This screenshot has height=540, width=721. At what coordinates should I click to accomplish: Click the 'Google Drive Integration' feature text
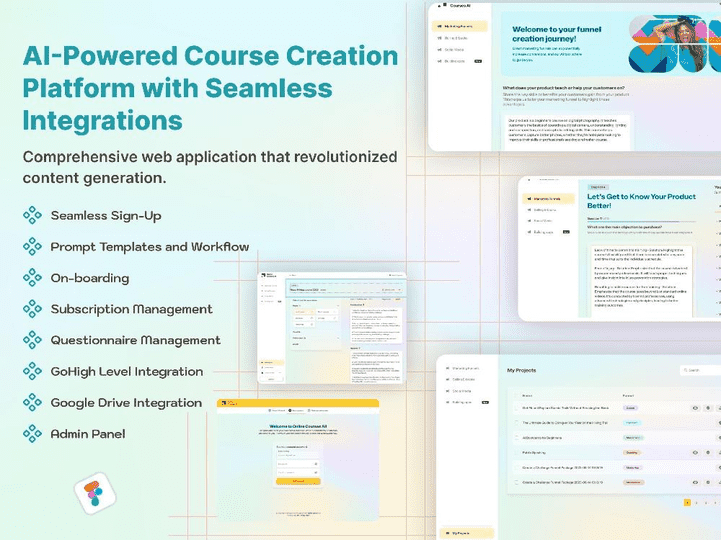point(126,403)
